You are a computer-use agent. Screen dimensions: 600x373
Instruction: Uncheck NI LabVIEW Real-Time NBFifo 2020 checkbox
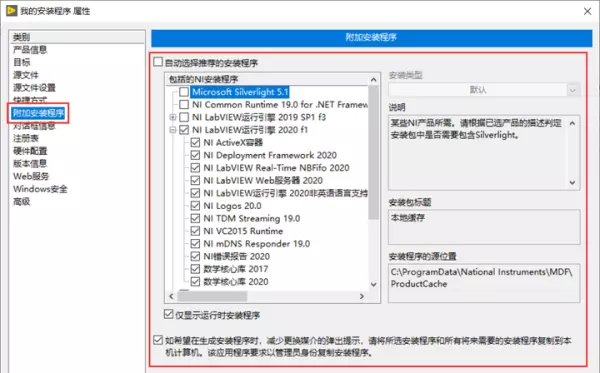click(195, 168)
